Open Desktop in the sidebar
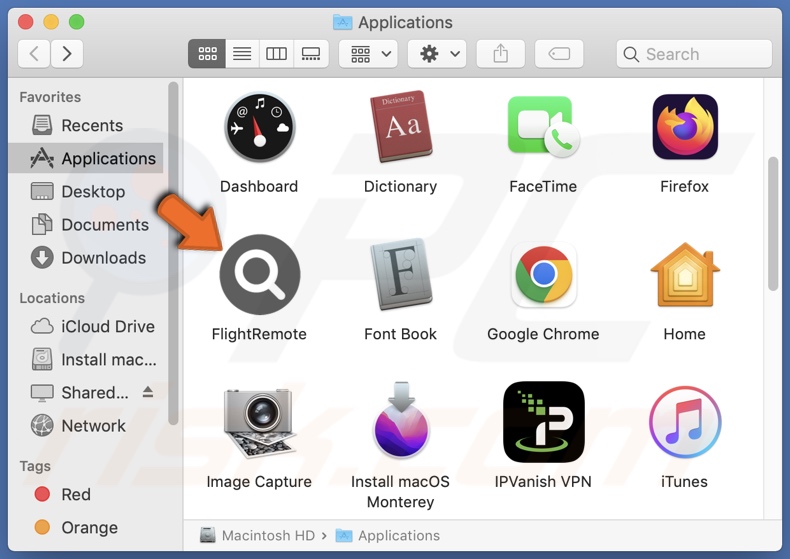 (86, 192)
